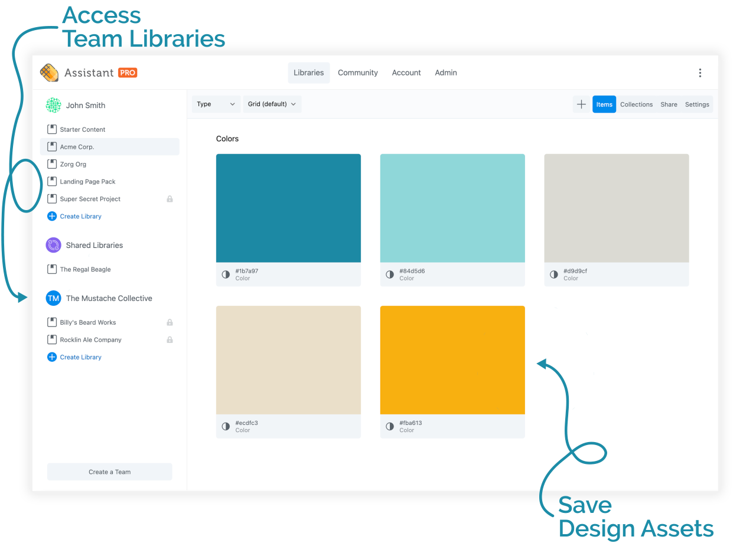
Task: Click the TM team avatar icon
Action: point(53,298)
